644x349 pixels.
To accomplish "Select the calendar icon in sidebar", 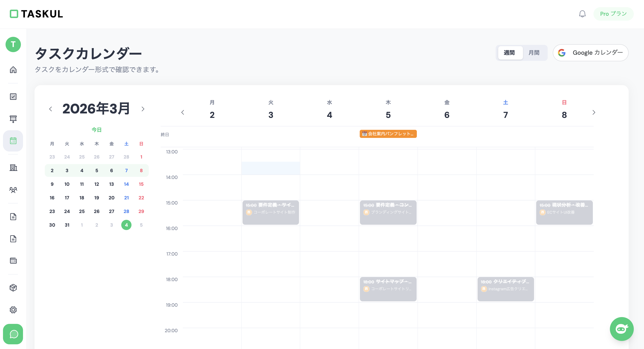I will point(13,141).
